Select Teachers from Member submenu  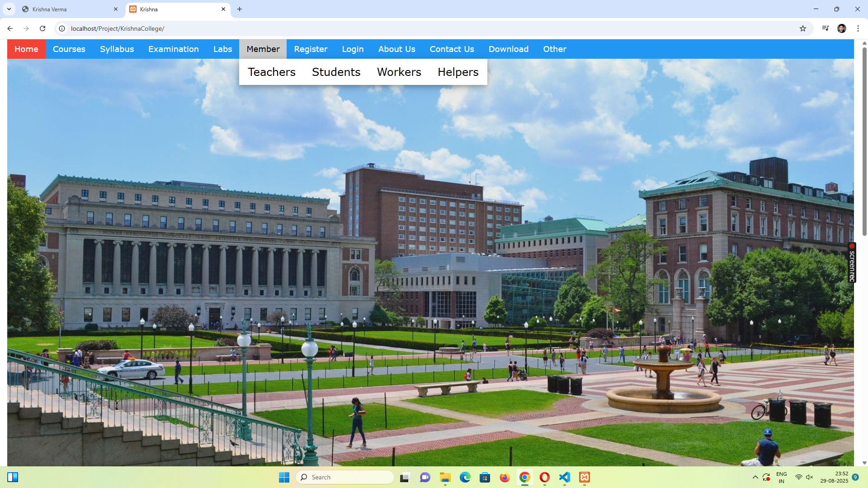pos(271,72)
